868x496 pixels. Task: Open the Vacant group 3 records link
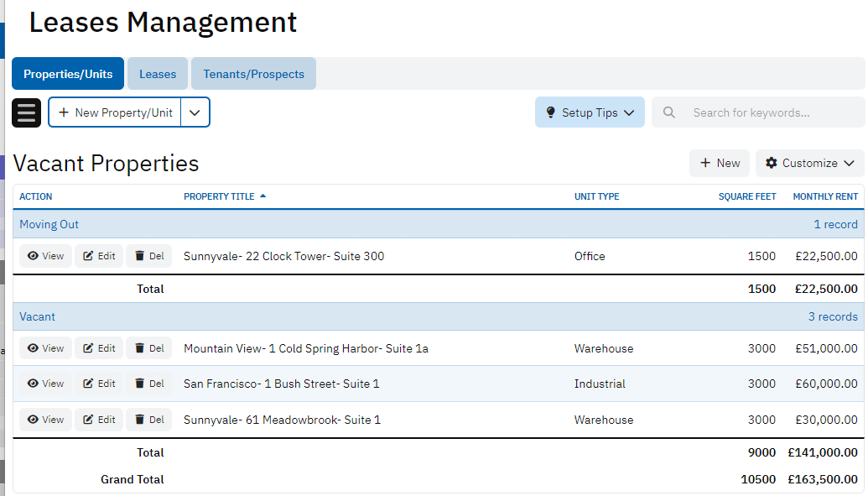(832, 316)
